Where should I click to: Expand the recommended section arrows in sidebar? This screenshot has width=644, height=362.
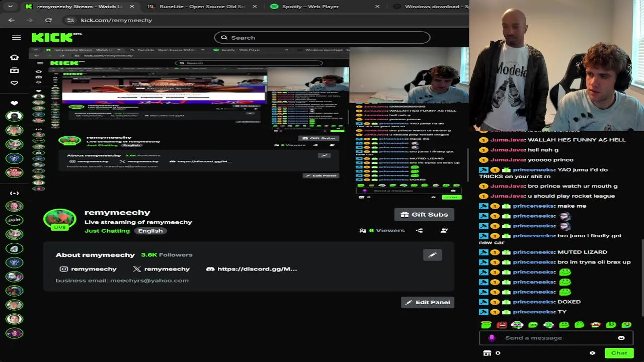point(15,193)
